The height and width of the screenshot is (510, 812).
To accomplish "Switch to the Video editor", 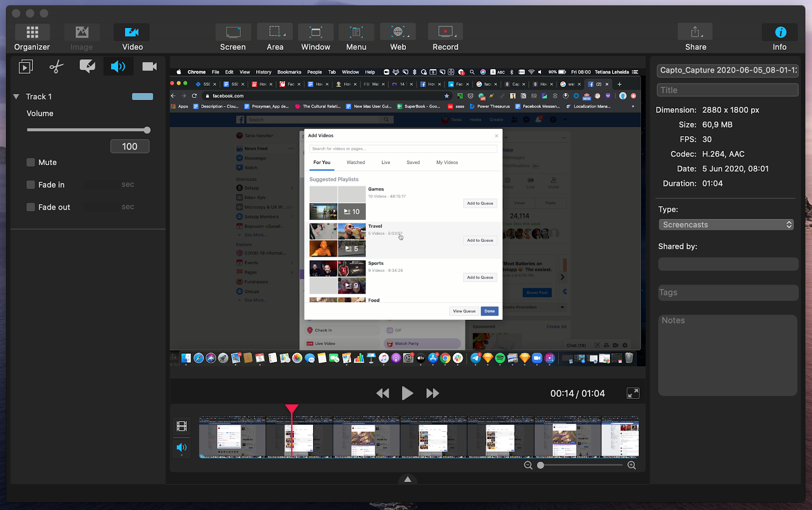I will [132, 38].
